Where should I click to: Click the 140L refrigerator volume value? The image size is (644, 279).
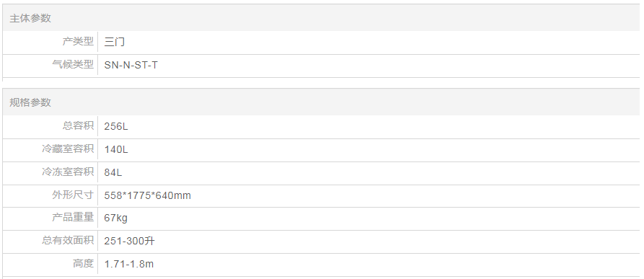coord(116,149)
